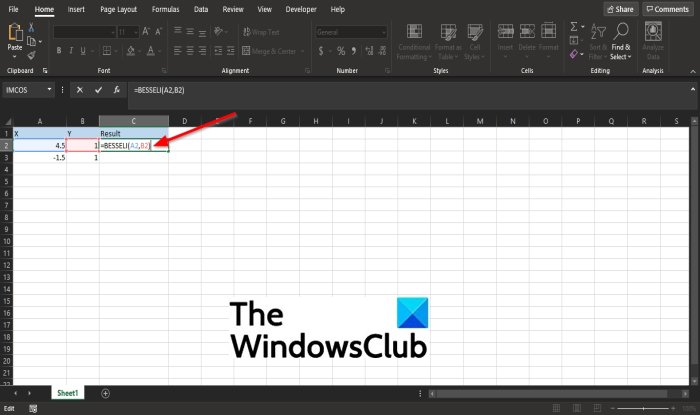Add a new sheet with plus icon
The image size is (700, 415).
click(x=105, y=393)
